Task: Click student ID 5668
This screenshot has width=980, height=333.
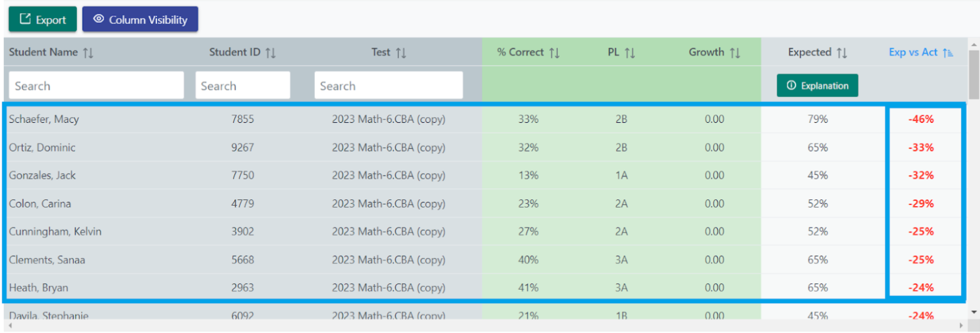Action: pyautogui.click(x=242, y=260)
